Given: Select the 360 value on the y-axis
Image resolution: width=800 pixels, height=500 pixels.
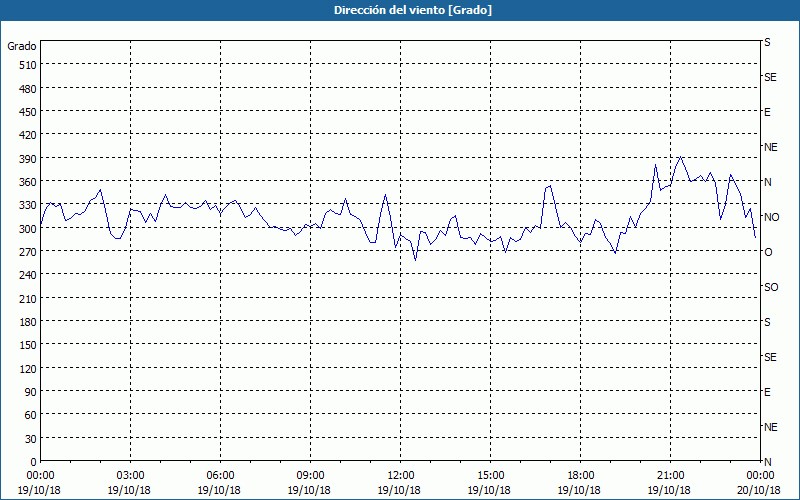Looking at the screenshot, I should point(26,181).
